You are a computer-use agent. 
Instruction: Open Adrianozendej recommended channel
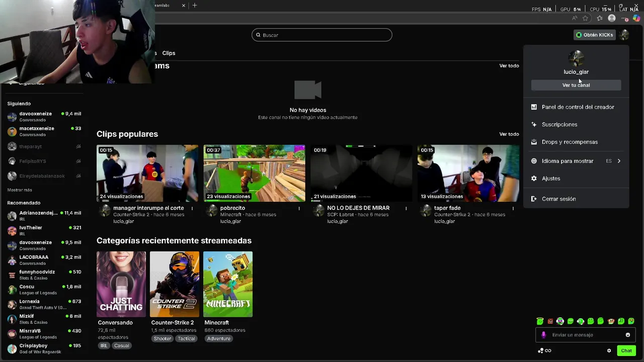click(44, 216)
